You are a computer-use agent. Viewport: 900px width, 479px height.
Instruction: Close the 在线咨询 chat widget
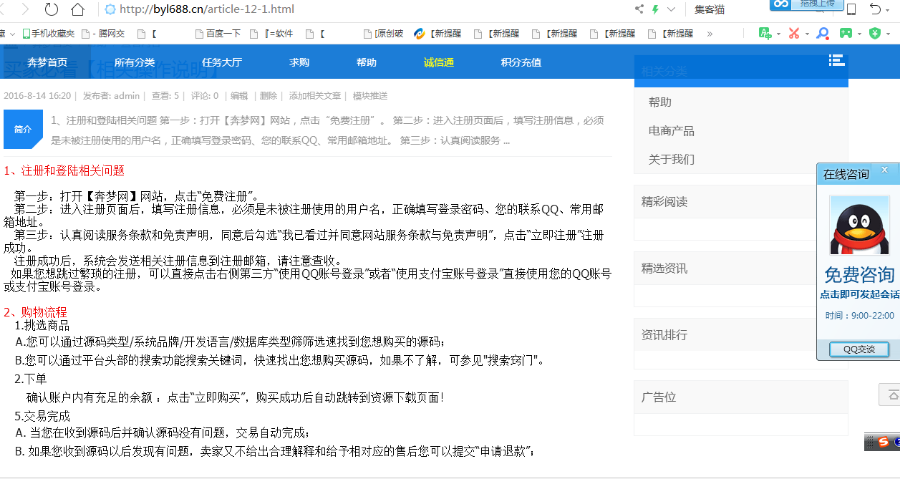pos(885,170)
